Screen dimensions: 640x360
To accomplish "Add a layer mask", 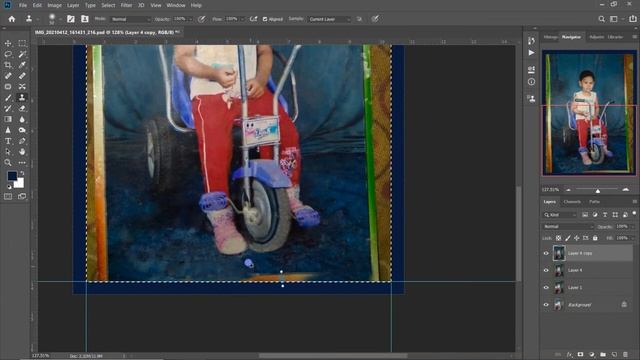I will point(580,354).
